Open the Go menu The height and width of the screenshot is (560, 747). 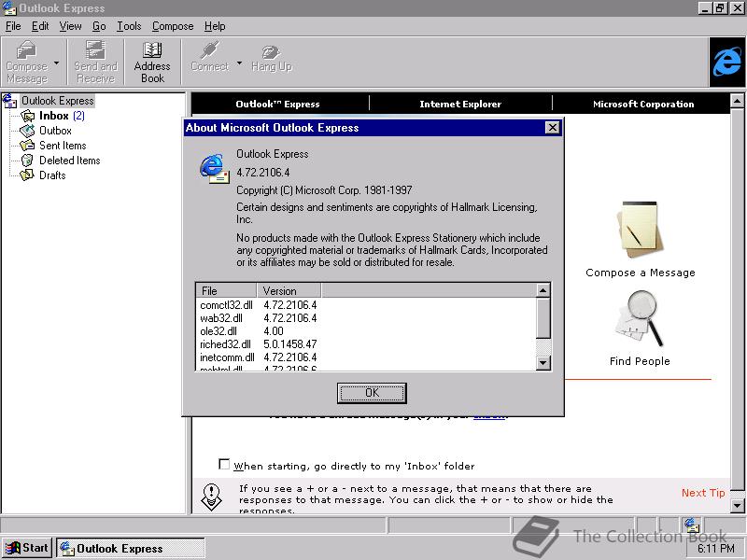click(99, 26)
